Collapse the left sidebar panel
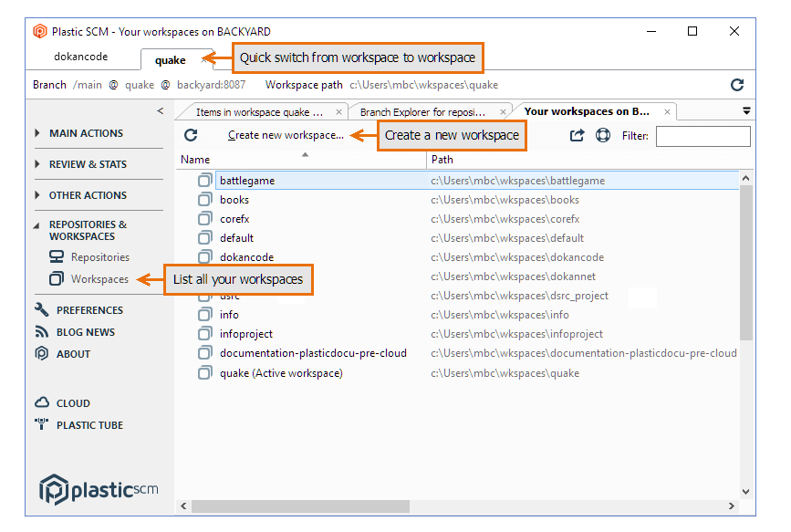Screen dimensions: 791x532 (x=161, y=110)
